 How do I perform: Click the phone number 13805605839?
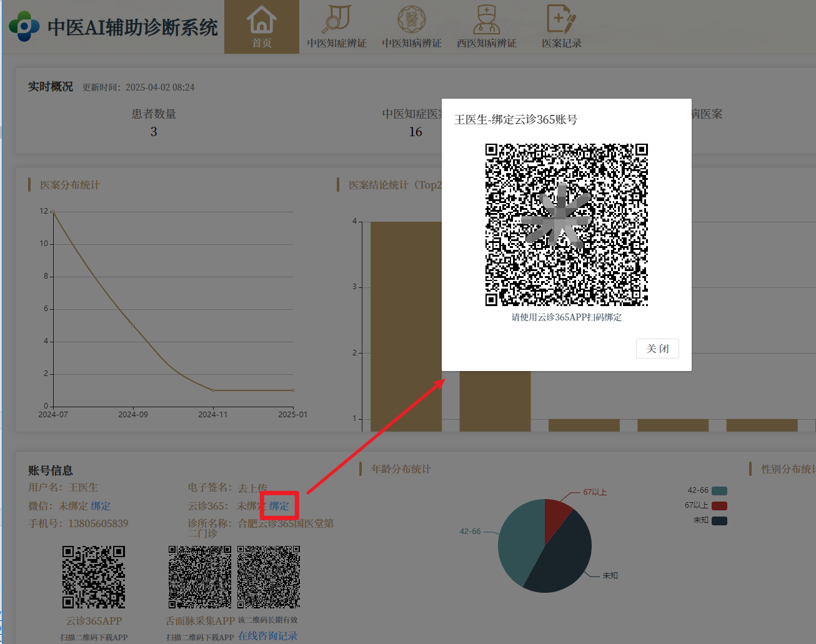pos(98,523)
